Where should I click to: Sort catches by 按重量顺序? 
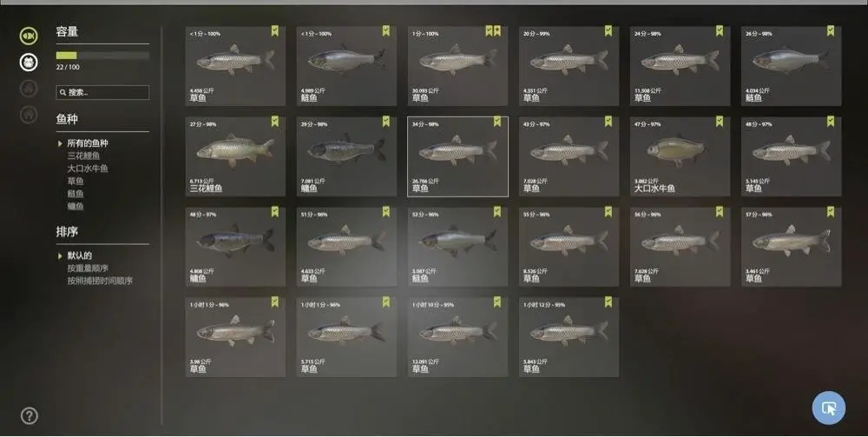pyautogui.click(x=88, y=268)
